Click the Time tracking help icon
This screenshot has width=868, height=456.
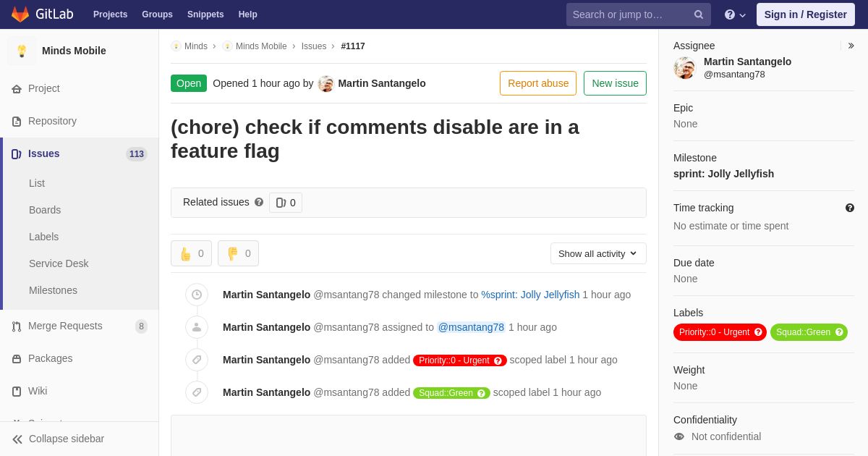(x=850, y=208)
